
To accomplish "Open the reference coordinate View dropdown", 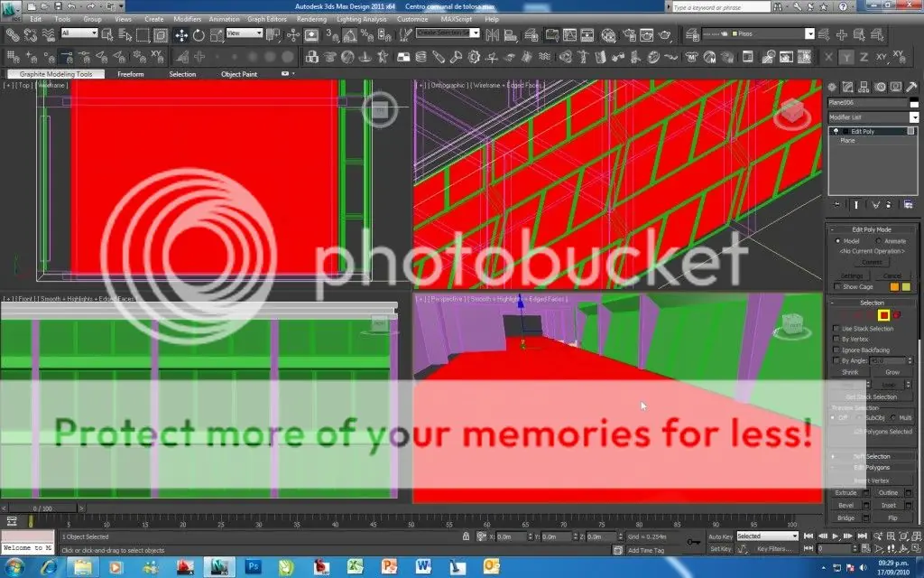I will tap(244, 33).
